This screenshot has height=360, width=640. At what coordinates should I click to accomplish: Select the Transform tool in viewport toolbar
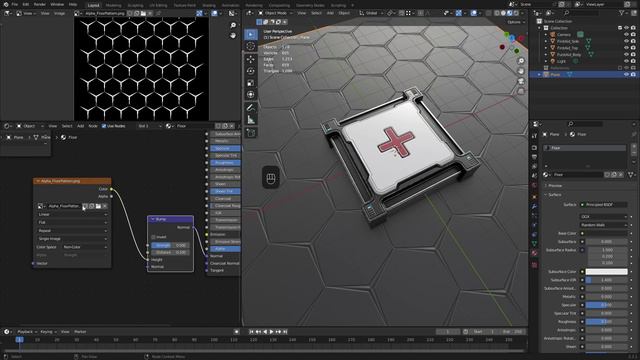(x=251, y=95)
